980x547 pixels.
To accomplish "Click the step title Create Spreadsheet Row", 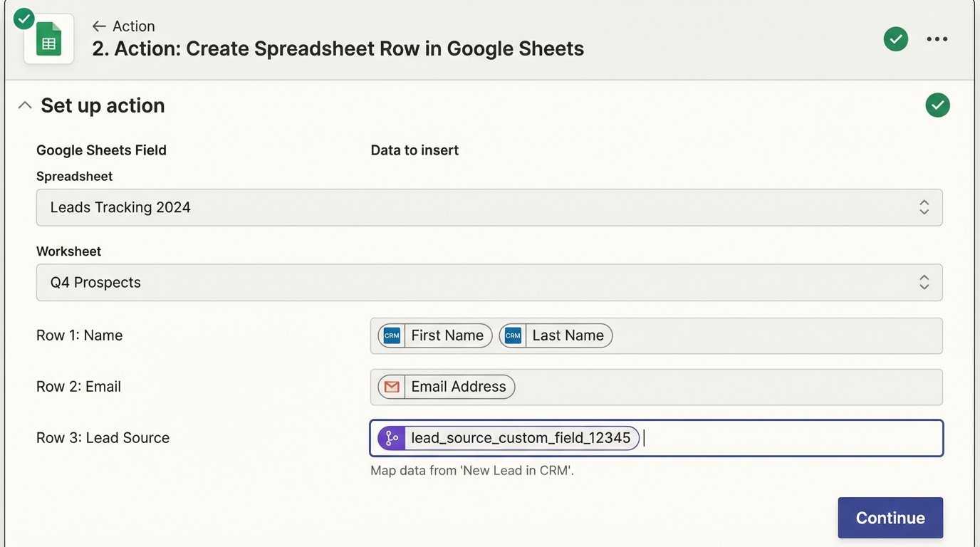I will click(338, 48).
